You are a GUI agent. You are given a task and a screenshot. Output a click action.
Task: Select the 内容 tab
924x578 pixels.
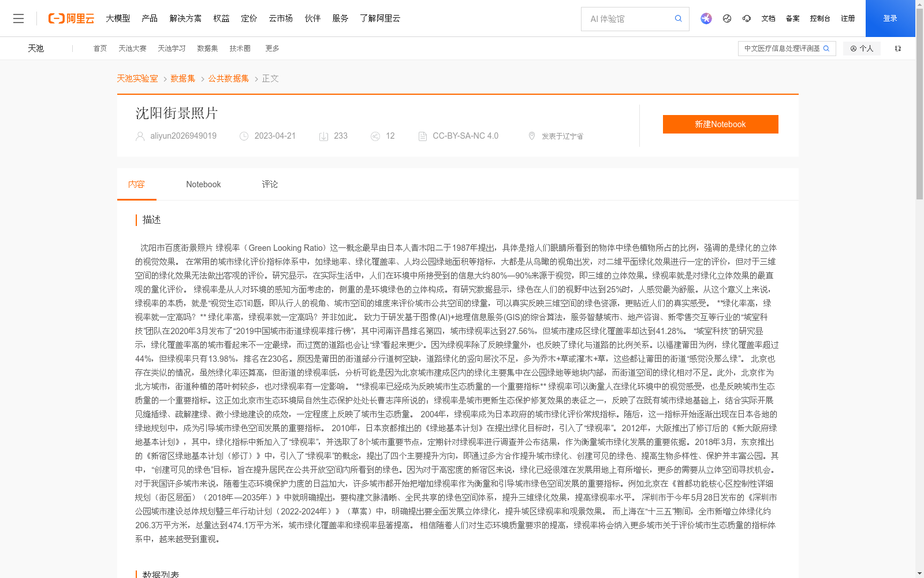(136, 184)
